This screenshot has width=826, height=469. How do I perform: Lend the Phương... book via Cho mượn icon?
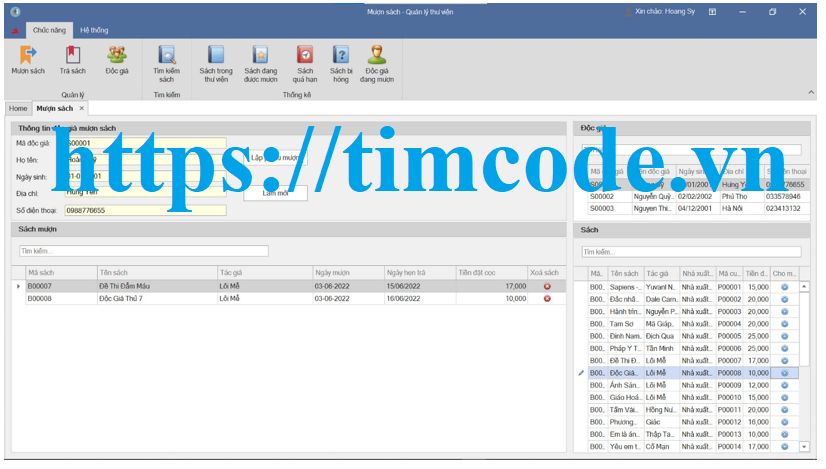[x=784, y=422]
